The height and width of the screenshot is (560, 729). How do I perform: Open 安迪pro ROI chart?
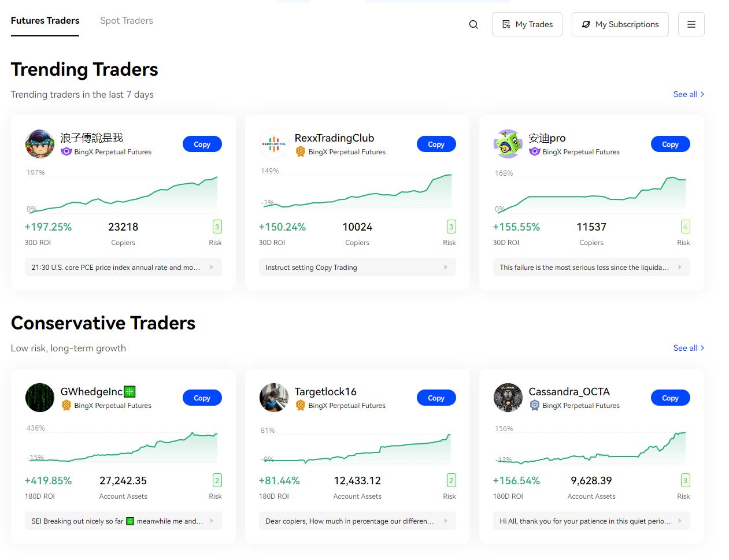point(591,192)
